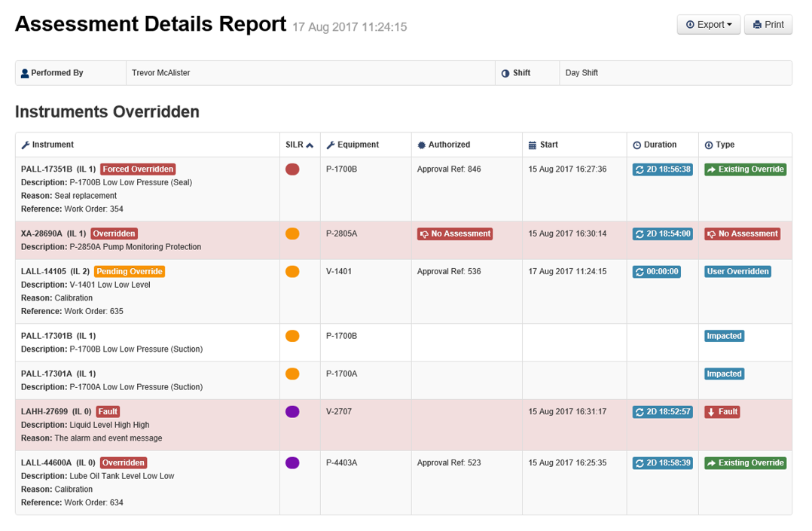Select instrument name XA-28690A
This screenshot has width=812, height=531.
(41, 234)
